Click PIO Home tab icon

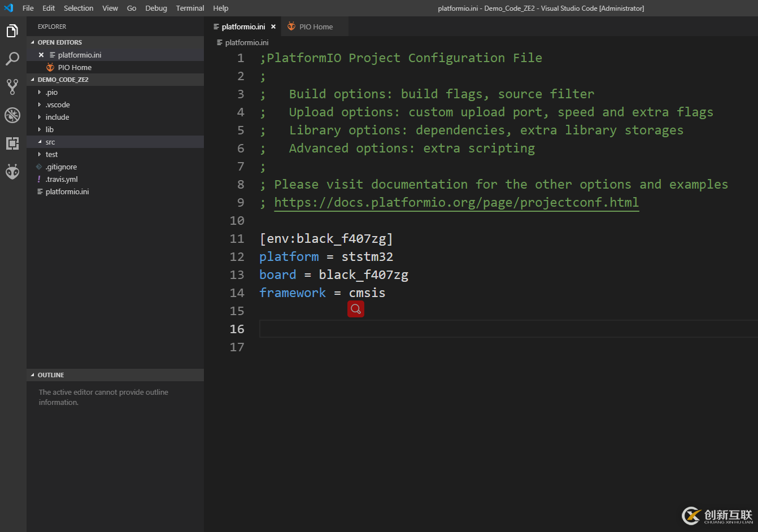click(291, 27)
